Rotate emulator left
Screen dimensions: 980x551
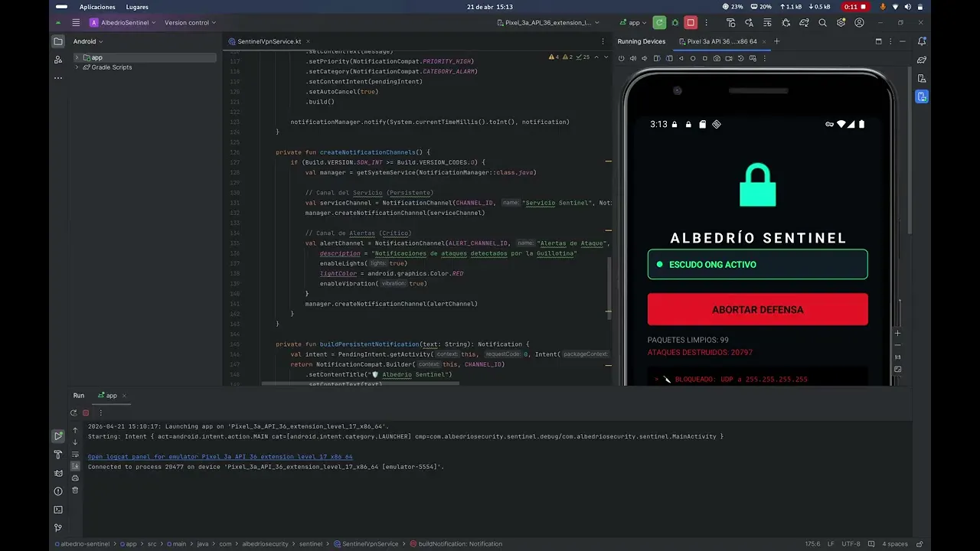(657, 58)
